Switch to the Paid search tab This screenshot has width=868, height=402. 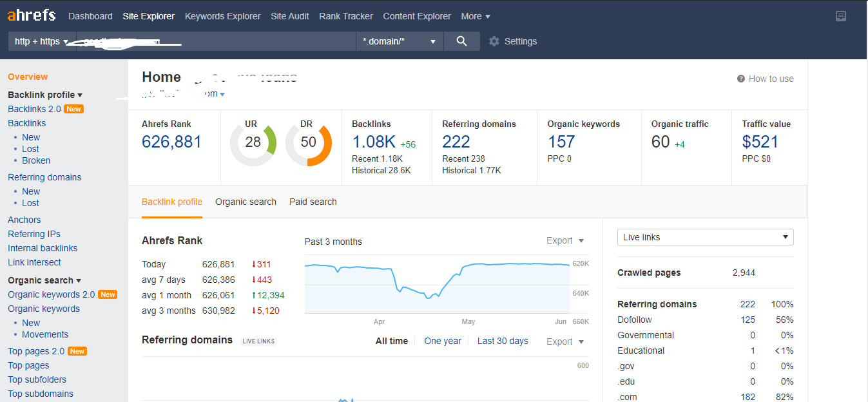tap(313, 202)
